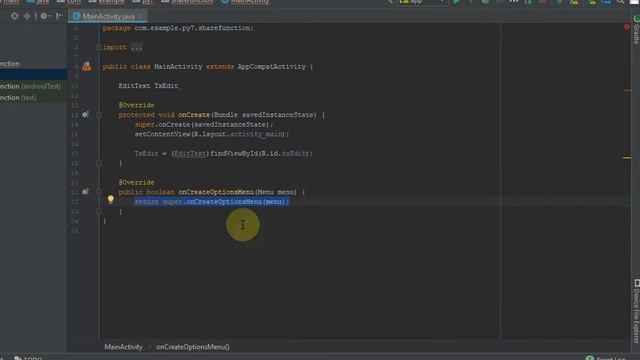Viewport: 640px width, 360px height.
Task: Click the AppCompatActivity class name
Action: (271, 67)
